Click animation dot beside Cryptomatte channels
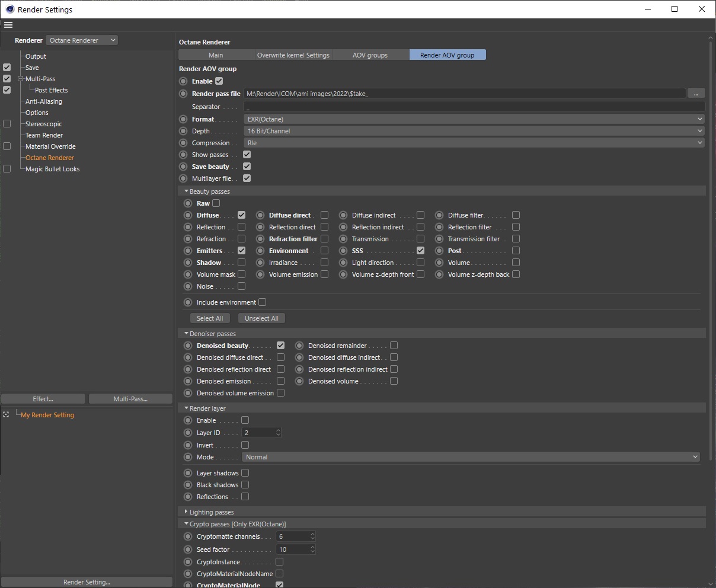 pyautogui.click(x=188, y=536)
